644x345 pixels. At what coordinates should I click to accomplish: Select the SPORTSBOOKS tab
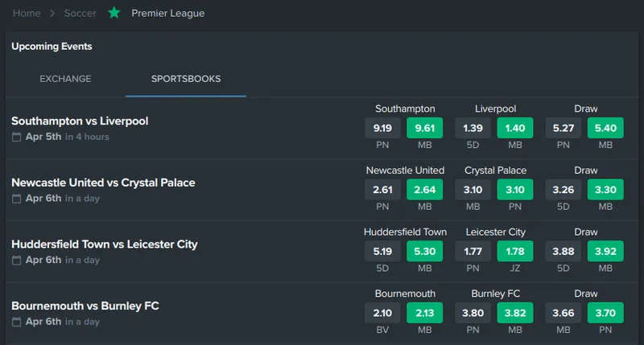tap(186, 79)
